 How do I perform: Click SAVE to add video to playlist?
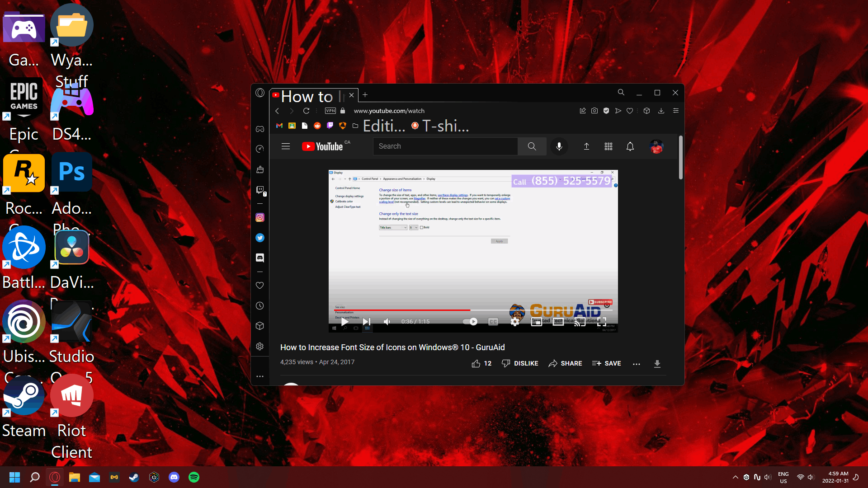pyautogui.click(x=607, y=363)
